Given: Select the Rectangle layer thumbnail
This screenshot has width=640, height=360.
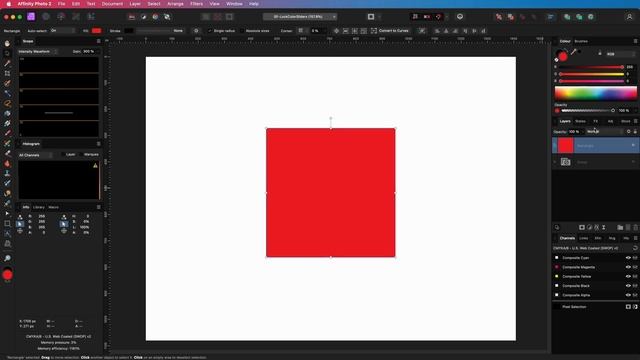Looking at the screenshot, I should 565,146.
